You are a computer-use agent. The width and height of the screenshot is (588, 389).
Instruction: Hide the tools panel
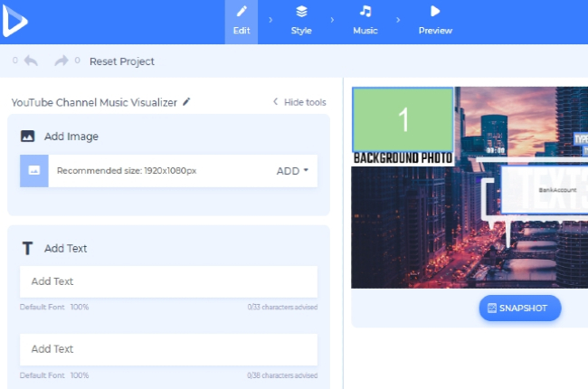(x=299, y=102)
